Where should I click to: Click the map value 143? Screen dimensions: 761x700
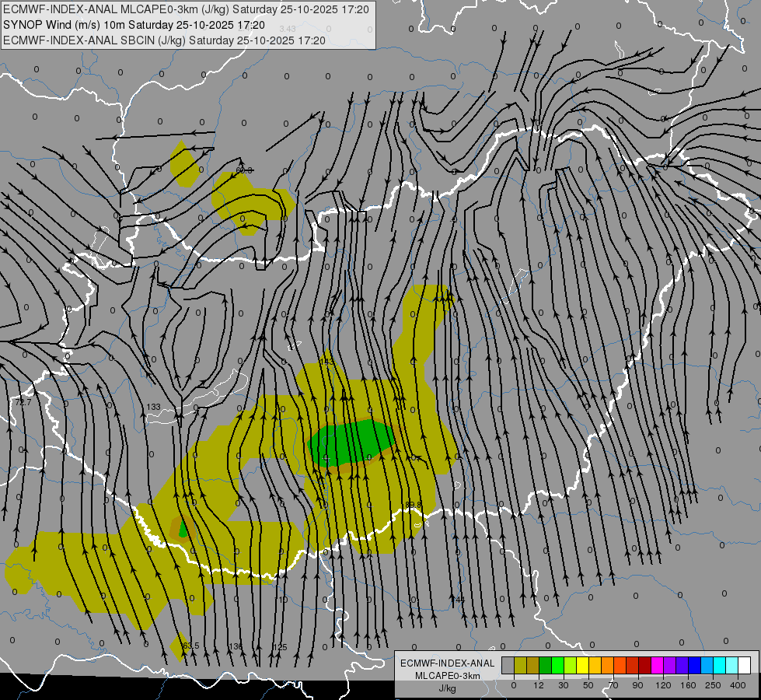point(327,362)
